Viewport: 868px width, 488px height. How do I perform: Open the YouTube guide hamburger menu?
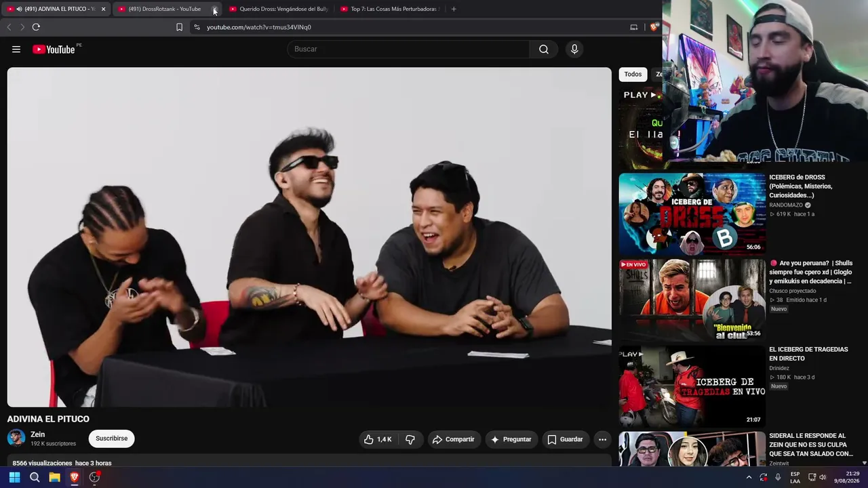(x=16, y=49)
